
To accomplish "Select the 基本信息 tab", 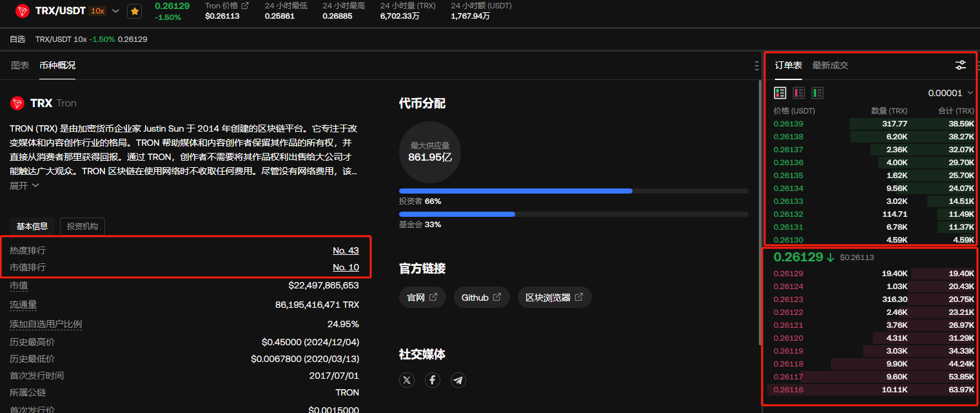I will [32, 227].
